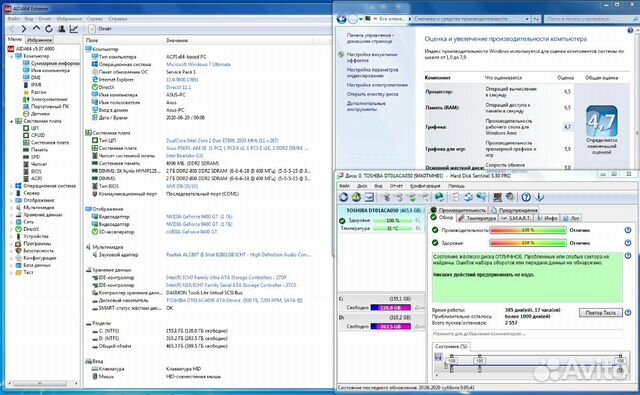The height and width of the screenshot is (395, 640).
Task: Click the Поле column header
Action: pos(92,40)
